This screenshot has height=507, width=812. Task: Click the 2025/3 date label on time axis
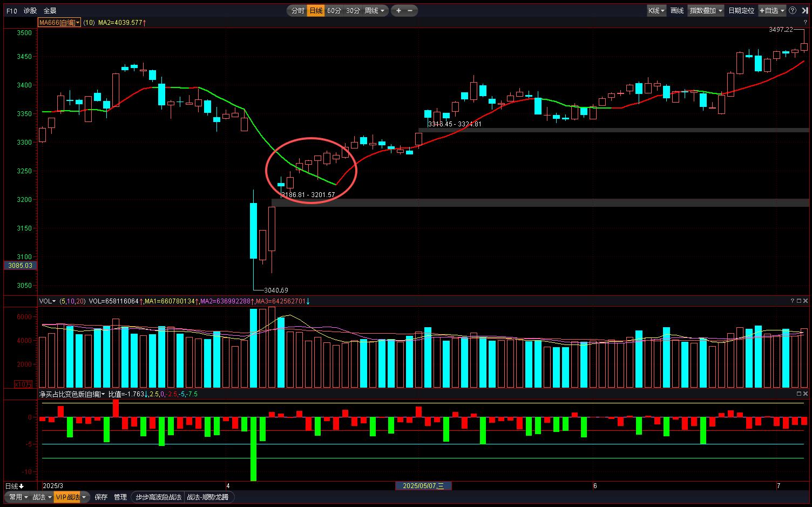(53, 486)
